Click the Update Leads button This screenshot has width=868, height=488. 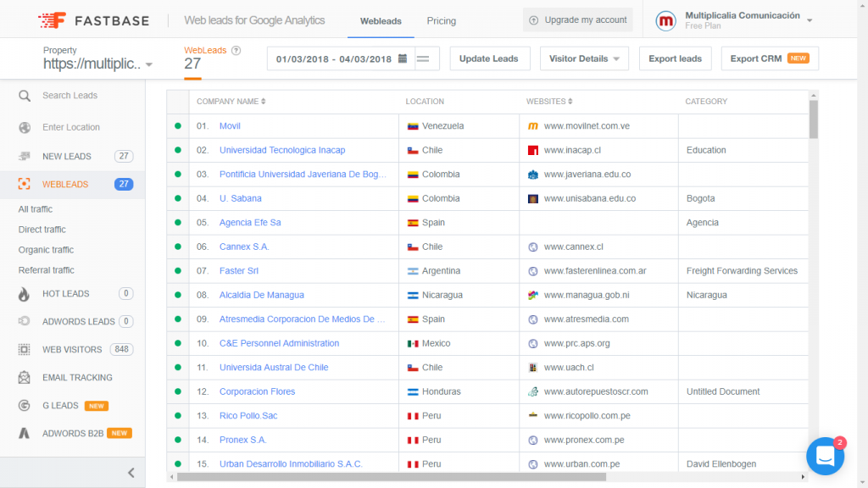pos(489,58)
